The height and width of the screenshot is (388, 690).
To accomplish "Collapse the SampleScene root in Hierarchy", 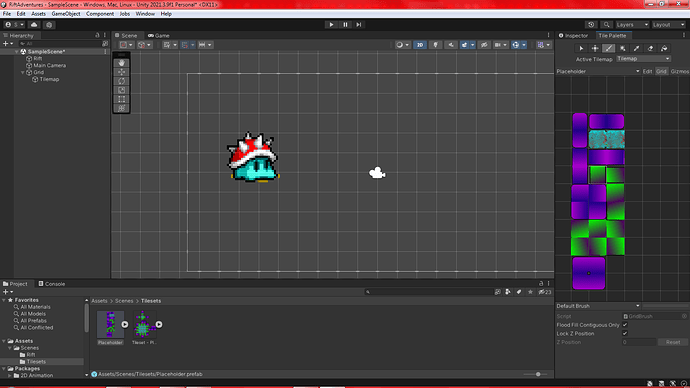I will point(17,51).
